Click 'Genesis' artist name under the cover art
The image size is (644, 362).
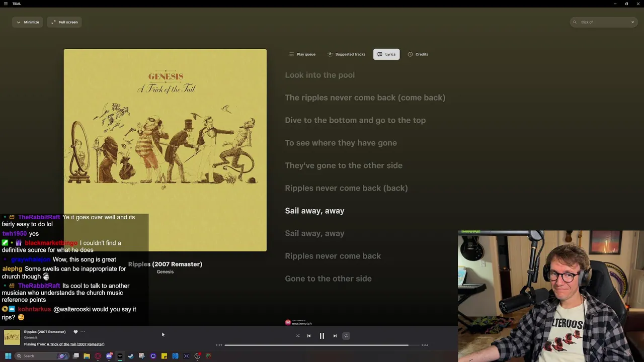pyautogui.click(x=165, y=272)
